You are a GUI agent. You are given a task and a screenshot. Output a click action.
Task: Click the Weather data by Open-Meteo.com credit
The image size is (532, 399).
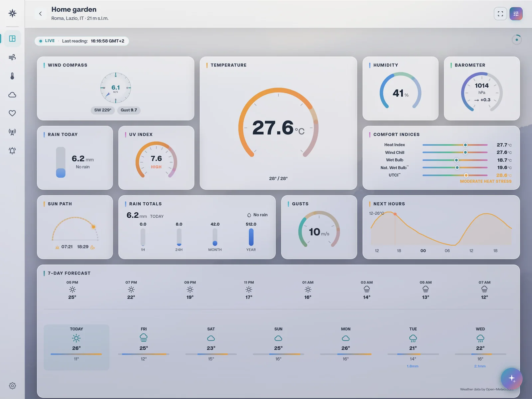[487, 389]
